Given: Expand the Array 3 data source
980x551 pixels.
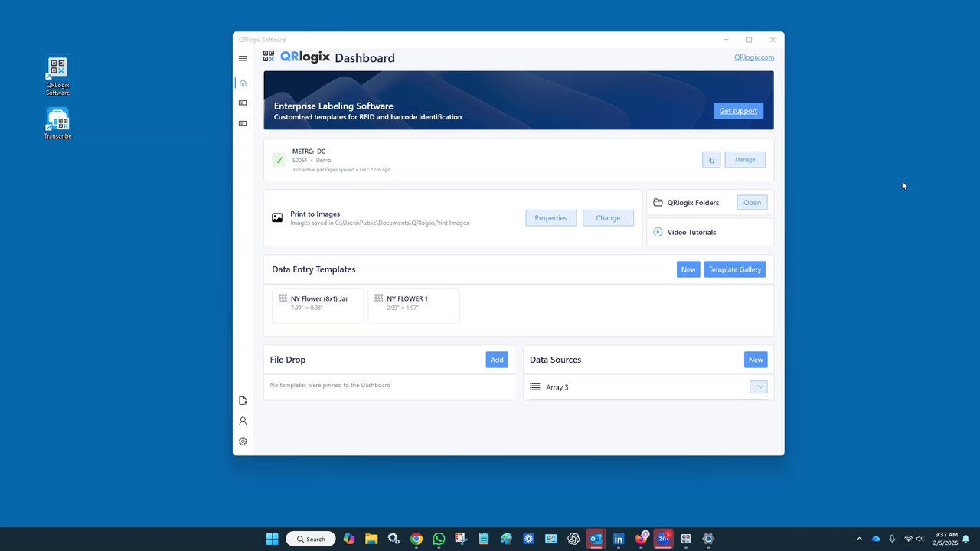Looking at the screenshot, I should 759,387.
